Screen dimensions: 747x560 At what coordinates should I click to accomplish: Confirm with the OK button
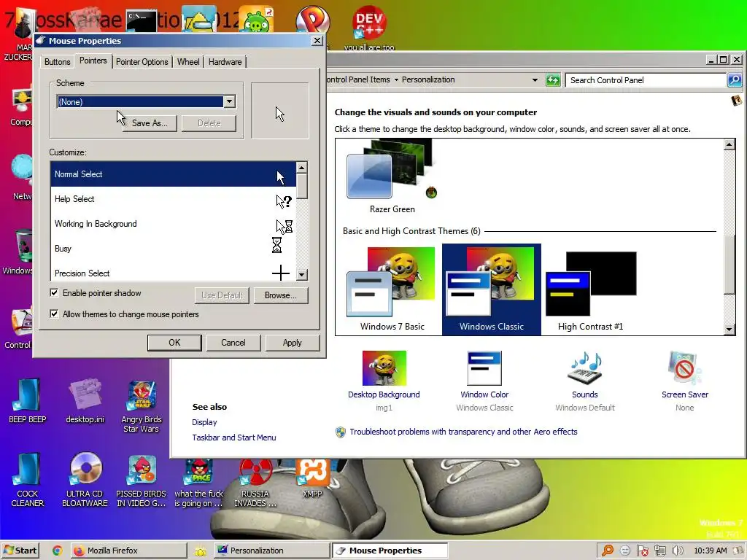(x=174, y=343)
